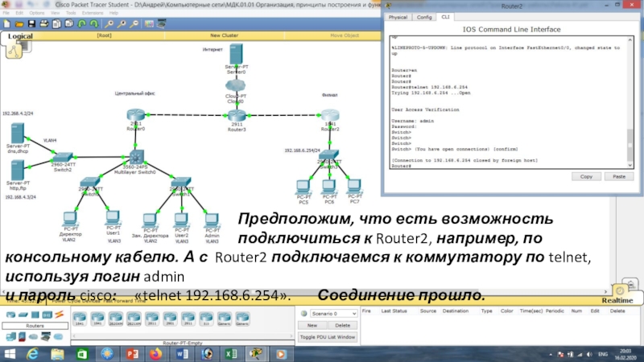Click the Zoom In magnifier icon
The height and width of the screenshot is (362, 644).
point(109,24)
